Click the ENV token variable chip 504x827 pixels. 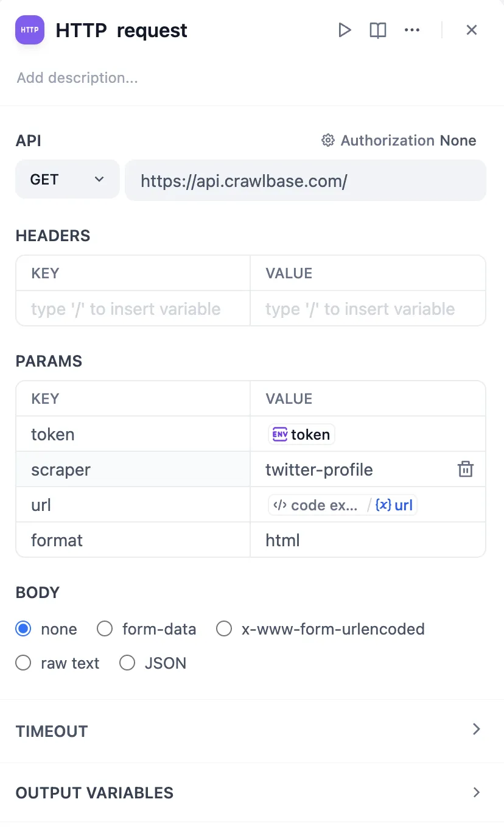[302, 434]
